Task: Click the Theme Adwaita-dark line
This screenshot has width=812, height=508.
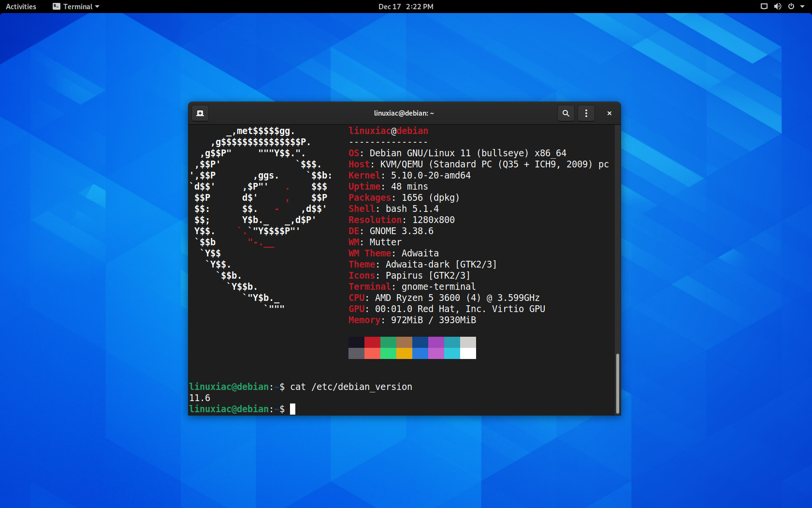Action: point(423,265)
